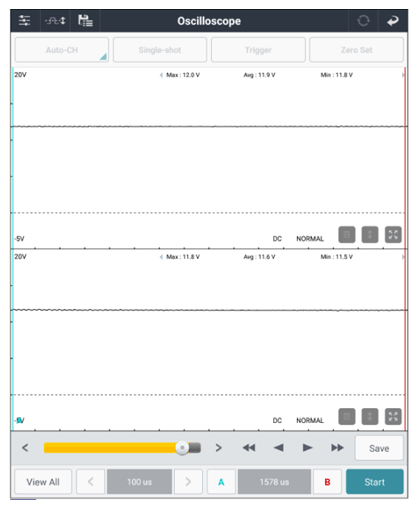Increase time base from 100 us
The height and width of the screenshot is (509, 418).
[188, 482]
